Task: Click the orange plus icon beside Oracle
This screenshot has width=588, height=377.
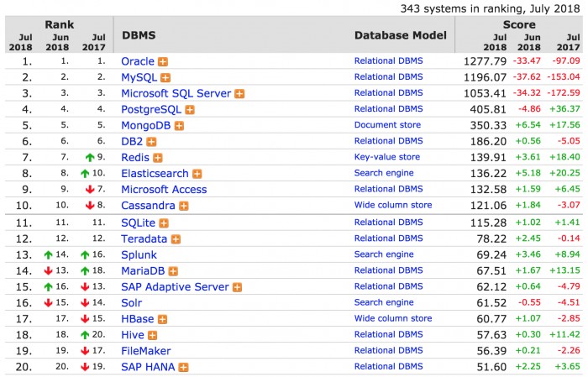Action: (x=163, y=62)
